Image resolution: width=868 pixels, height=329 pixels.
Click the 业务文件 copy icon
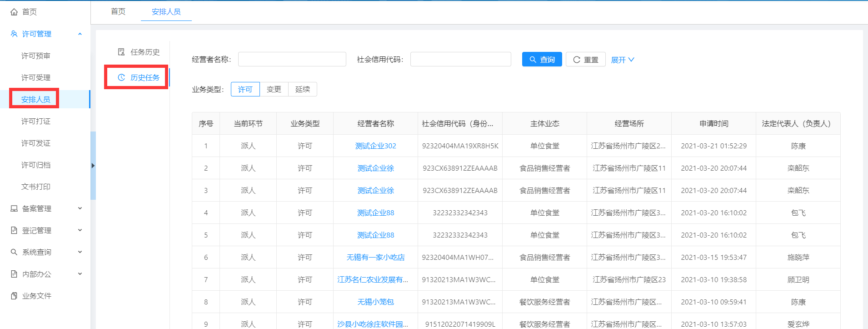14,296
